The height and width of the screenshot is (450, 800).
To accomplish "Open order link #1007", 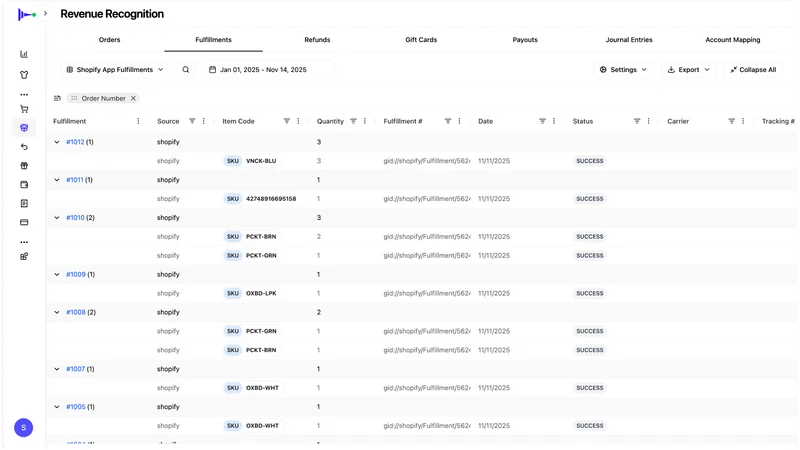I will 76,369.
